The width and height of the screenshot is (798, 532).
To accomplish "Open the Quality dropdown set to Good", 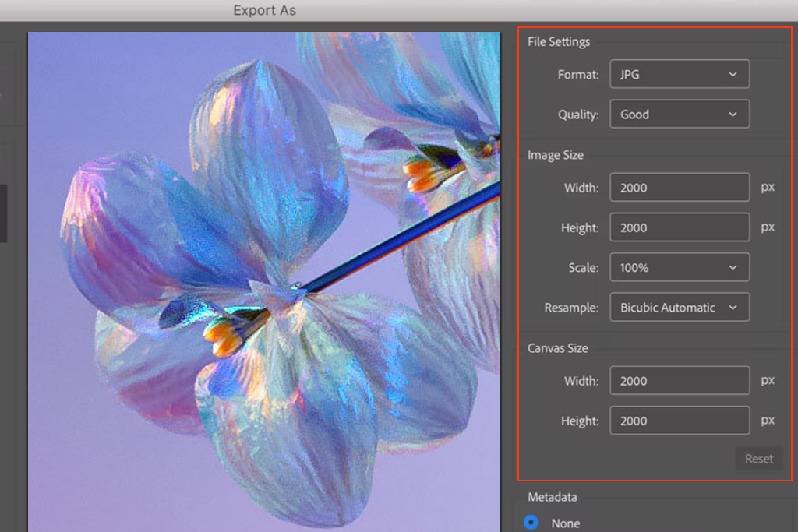I will point(679,115).
